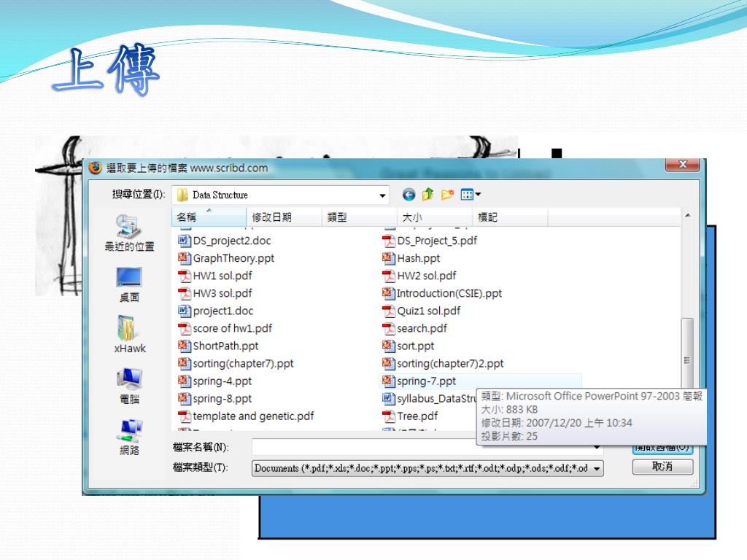The height and width of the screenshot is (560, 747).
Task: Select HW3 sol.pdf file icon
Action: [x=184, y=293]
